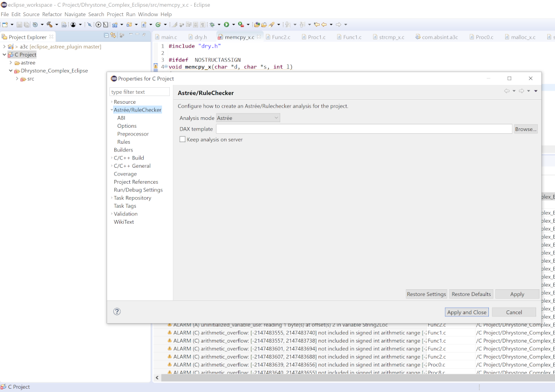Click the main toolbar Back arrow
Image resolution: width=555 pixels, height=392 pixels.
point(324,24)
